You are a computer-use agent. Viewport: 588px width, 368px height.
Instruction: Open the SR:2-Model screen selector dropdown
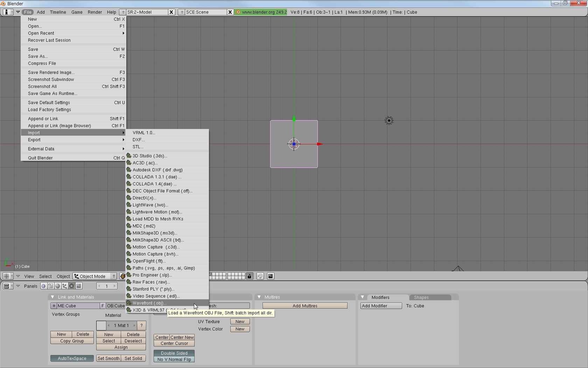(x=123, y=12)
